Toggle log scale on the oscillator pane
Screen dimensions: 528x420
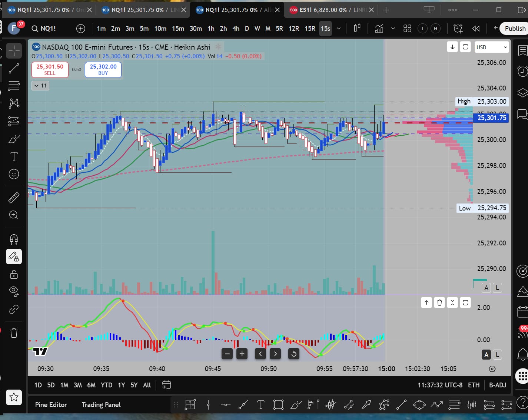pyautogui.click(x=498, y=355)
